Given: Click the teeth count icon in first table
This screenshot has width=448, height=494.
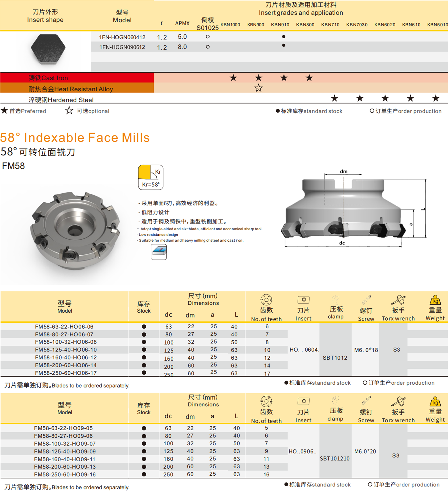Looking at the screenshot, I should [266, 300].
